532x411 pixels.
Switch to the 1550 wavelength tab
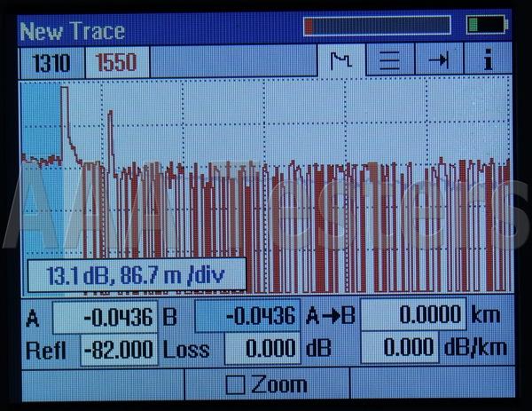tap(117, 62)
